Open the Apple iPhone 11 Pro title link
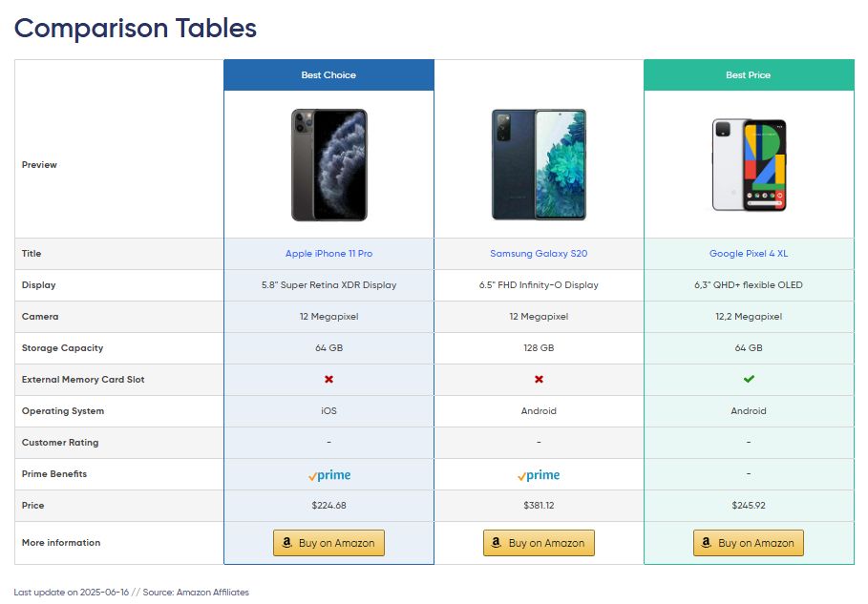 pos(328,253)
